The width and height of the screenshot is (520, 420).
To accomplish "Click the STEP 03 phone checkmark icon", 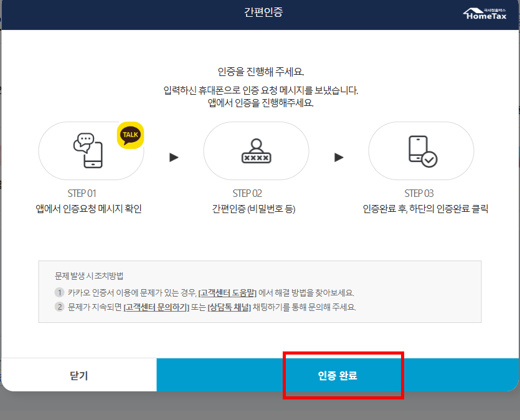I will tap(422, 151).
